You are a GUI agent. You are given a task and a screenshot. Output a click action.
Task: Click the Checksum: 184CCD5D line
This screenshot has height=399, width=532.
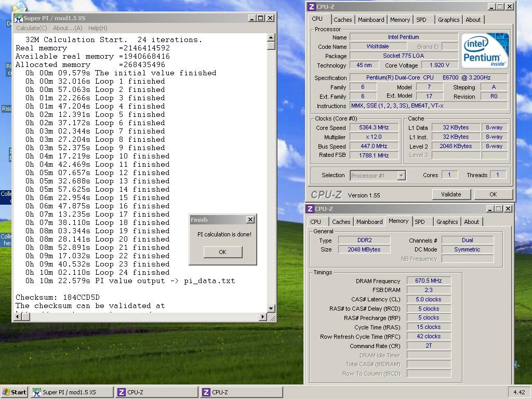coord(58,298)
